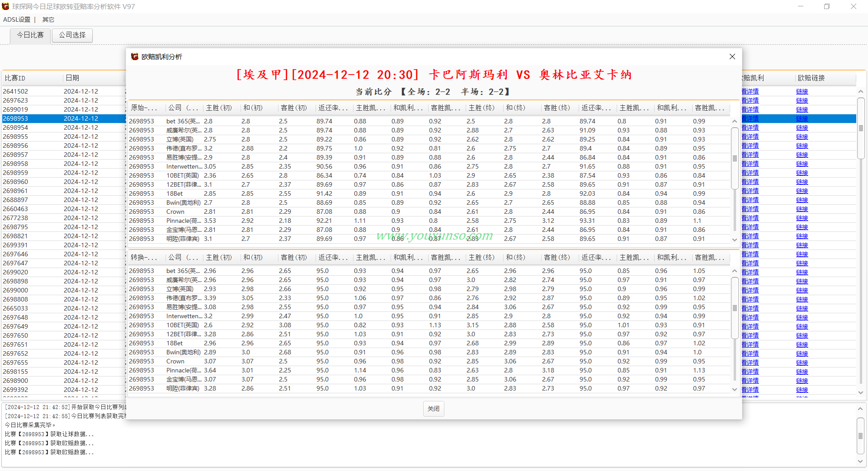
Task: Select bet 365 row in lower table
Action: [x=429, y=271]
